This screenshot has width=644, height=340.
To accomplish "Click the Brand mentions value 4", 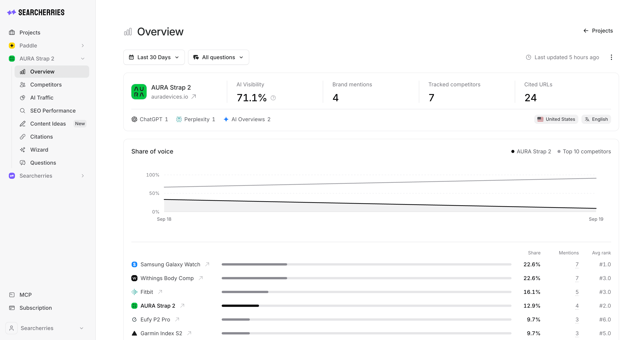I will click(336, 97).
